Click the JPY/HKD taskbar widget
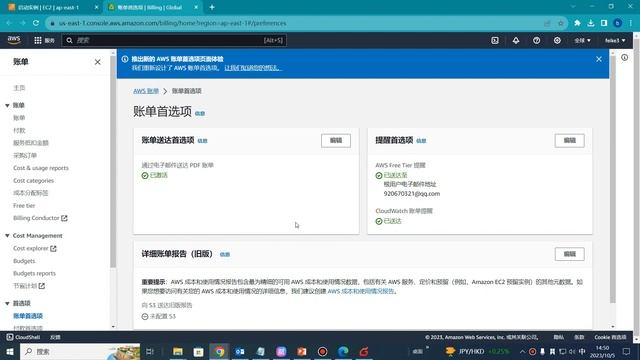This screenshot has height=360, width=640. (x=477, y=351)
